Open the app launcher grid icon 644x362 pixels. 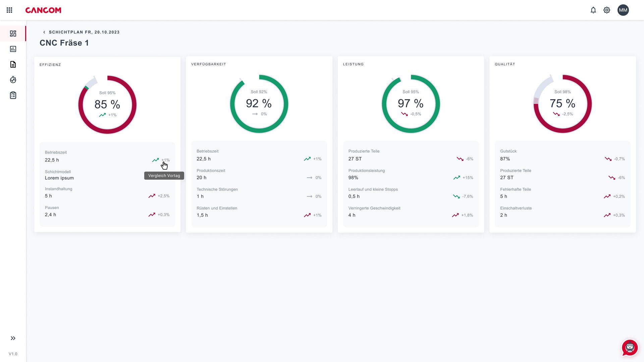click(9, 10)
